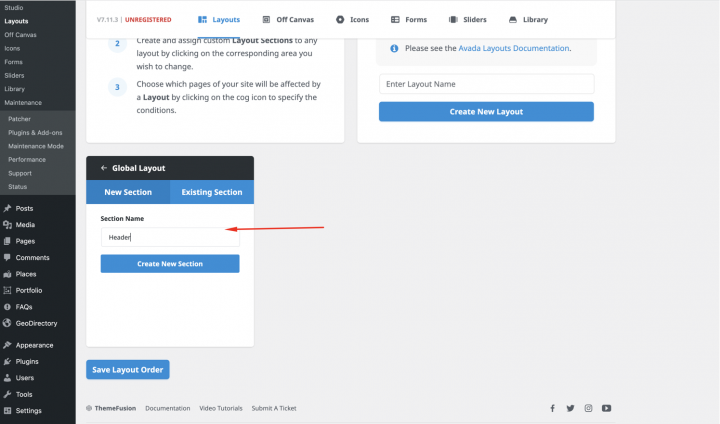The width and height of the screenshot is (720, 424).
Task: Open ThemeFusion Twitter icon in footer
Action: tap(570, 408)
